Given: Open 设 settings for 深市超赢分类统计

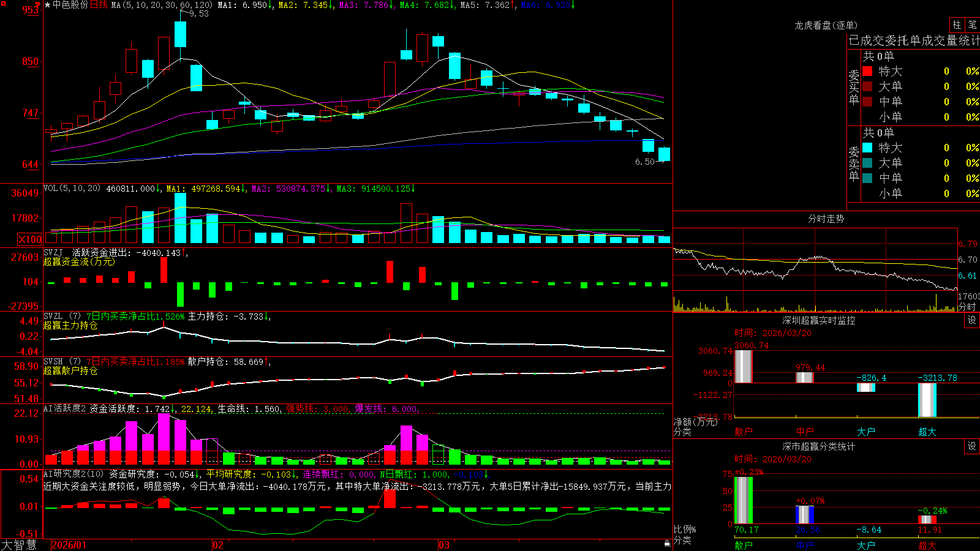Looking at the screenshot, I should click(972, 446).
